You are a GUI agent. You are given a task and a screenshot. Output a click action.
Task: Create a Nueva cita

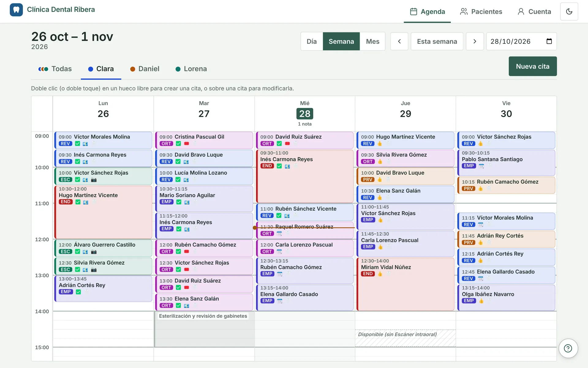pos(533,66)
